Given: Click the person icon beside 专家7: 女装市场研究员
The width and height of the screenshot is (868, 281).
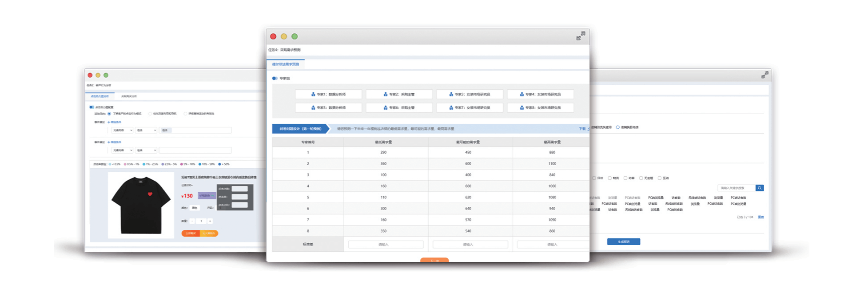Looking at the screenshot, I should point(451,108).
